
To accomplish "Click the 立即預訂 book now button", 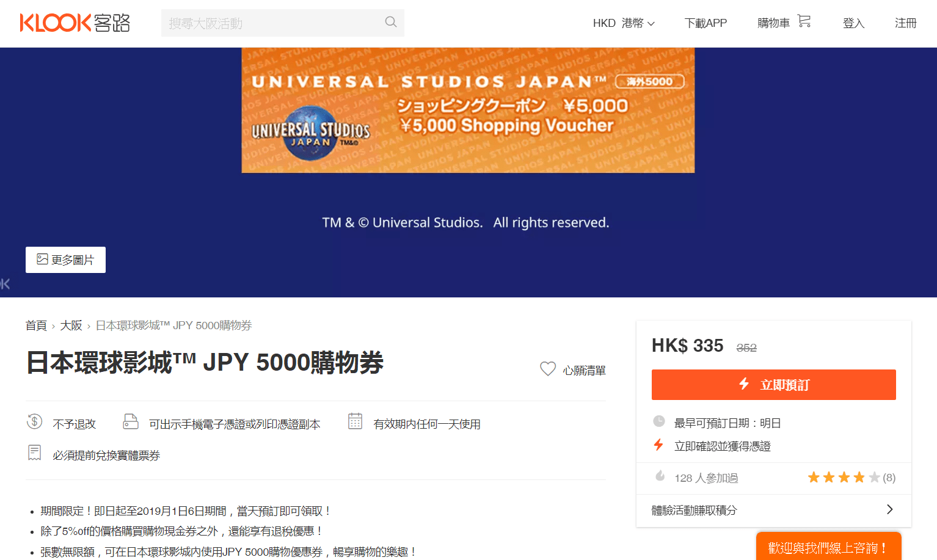I will tap(774, 385).
